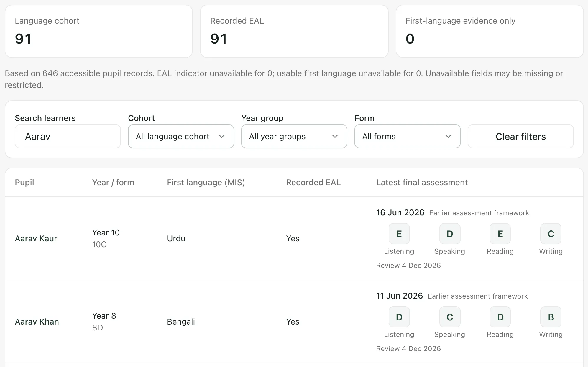Click the Year / form column header
The image size is (588, 367).
(x=113, y=182)
